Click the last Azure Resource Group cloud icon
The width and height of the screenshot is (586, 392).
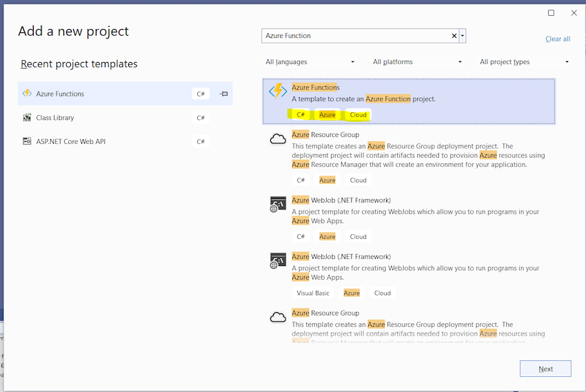click(278, 318)
